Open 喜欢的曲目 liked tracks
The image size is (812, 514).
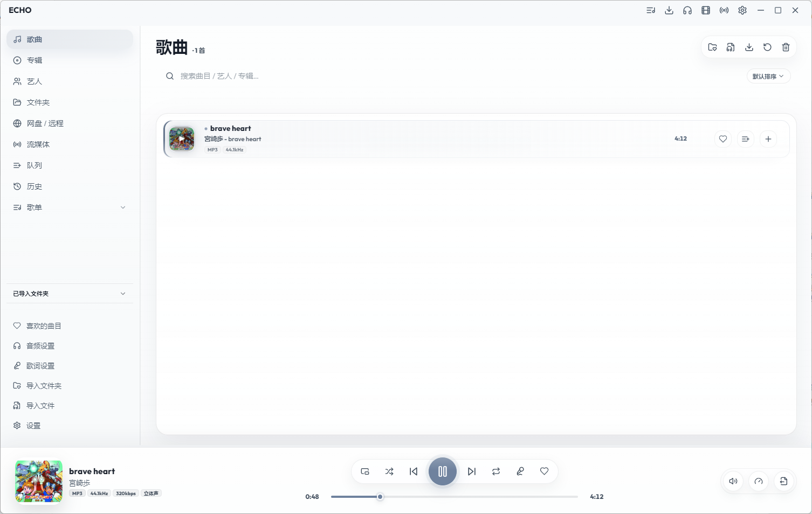point(70,326)
